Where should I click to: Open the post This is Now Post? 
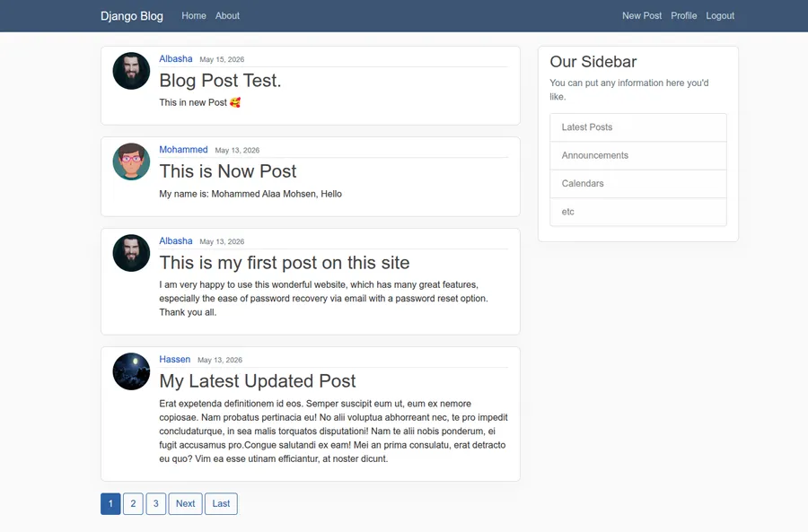[x=228, y=171]
